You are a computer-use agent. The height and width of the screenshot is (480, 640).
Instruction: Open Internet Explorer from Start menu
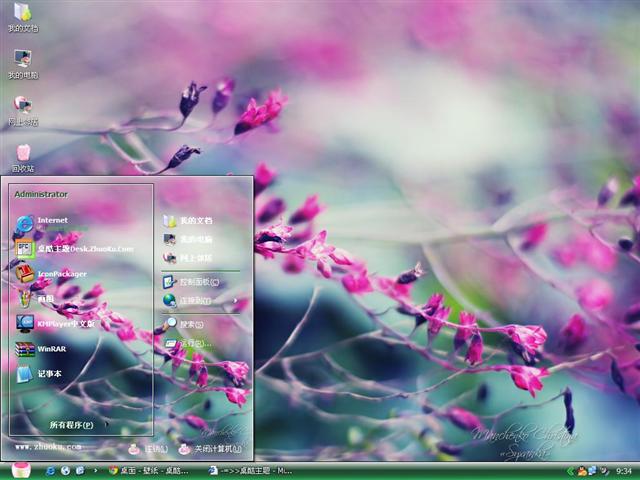[x=50, y=221]
